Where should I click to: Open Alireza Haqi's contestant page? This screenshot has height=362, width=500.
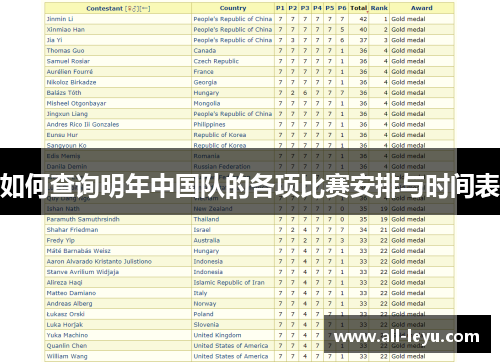[x=64, y=283]
